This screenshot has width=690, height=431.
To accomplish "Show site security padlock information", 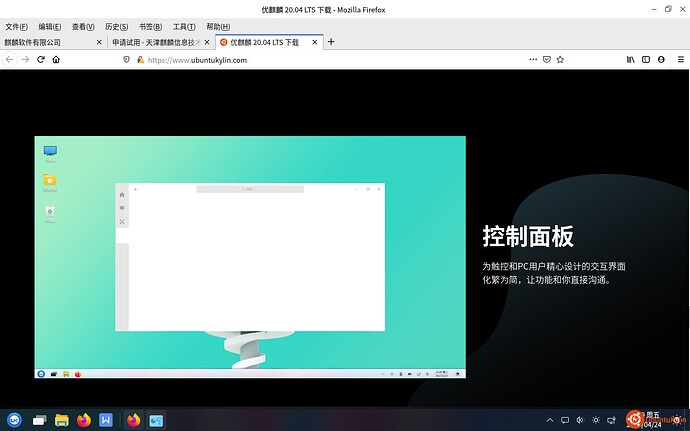I will [x=140, y=59].
